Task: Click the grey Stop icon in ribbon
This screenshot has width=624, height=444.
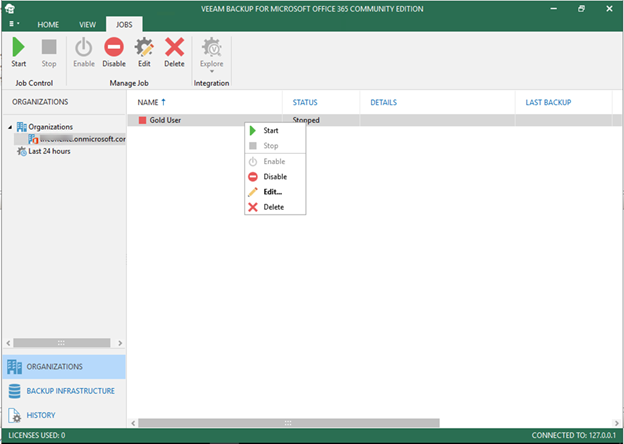Action: 49,47
